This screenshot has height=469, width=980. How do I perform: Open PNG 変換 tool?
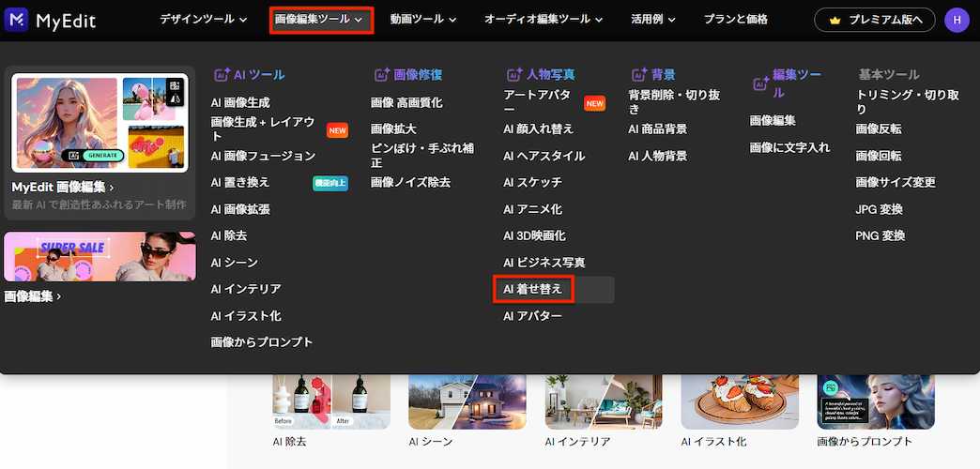[880, 235]
